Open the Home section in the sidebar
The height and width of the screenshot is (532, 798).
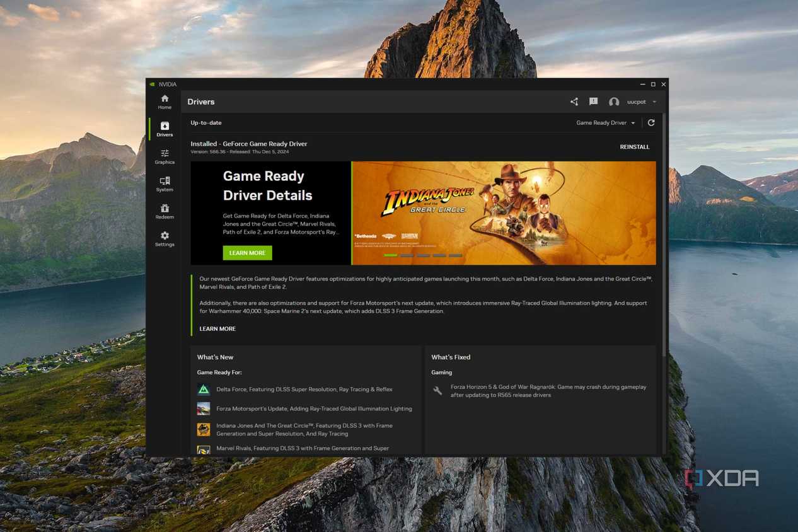pyautogui.click(x=164, y=101)
